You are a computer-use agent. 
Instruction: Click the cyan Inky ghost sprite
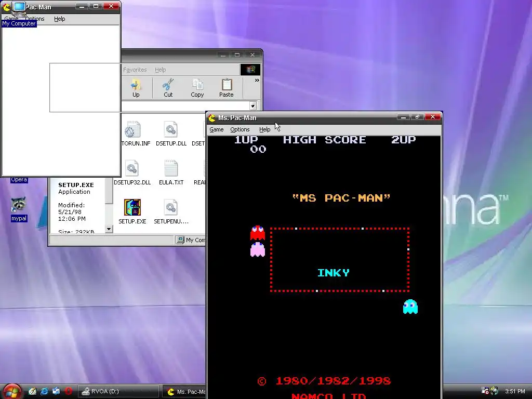(x=410, y=307)
